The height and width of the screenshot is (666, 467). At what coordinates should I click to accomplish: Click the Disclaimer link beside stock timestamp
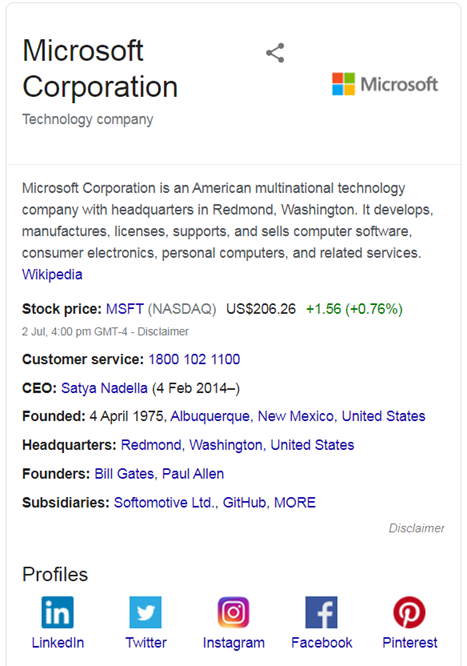pyautogui.click(x=163, y=332)
